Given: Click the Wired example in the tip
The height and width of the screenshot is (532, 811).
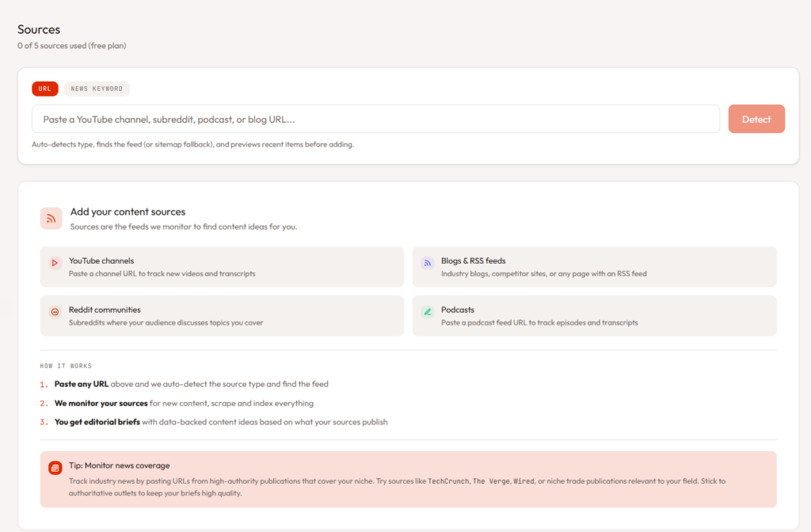Looking at the screenshot, I should [x=524, y=481].
